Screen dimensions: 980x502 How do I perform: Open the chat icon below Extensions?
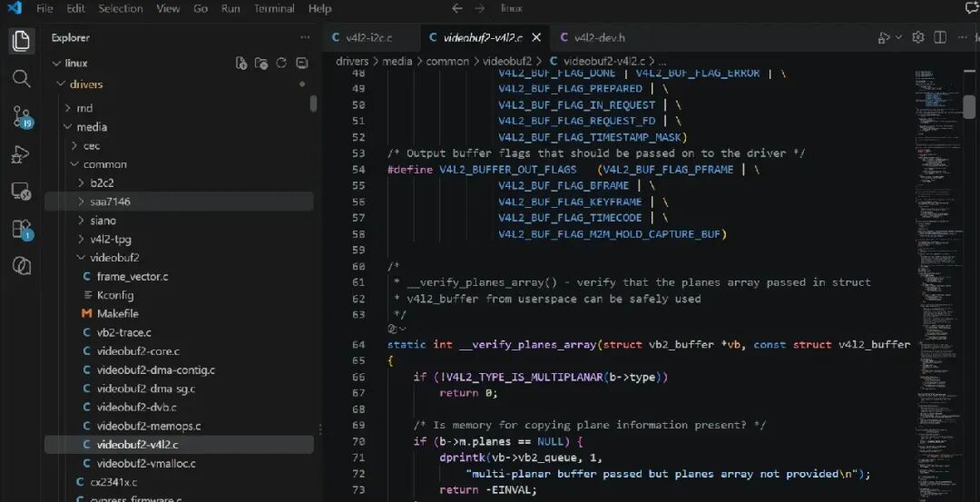21,266
